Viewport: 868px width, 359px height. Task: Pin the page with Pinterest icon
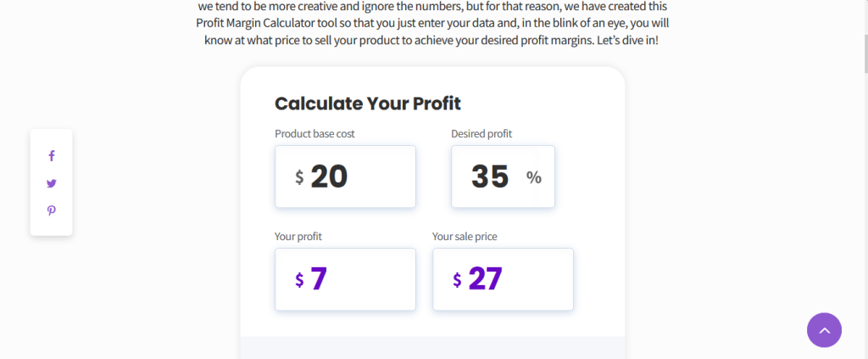[52, 210]
